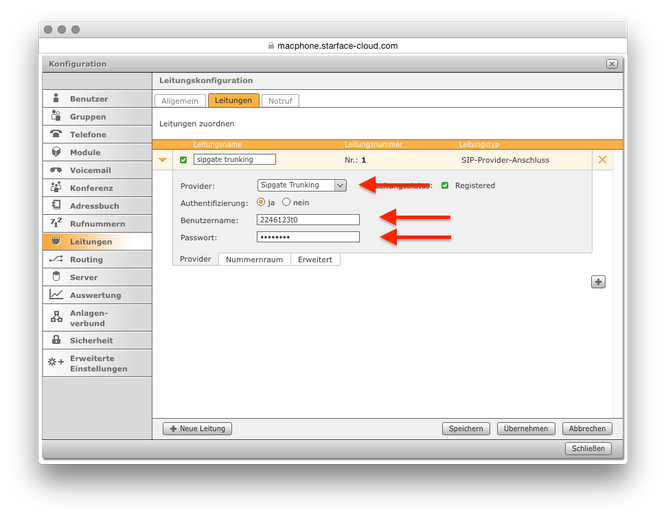
Task: Select Authentifizierung nein radio button
Action: pyautogui.click(x=286, y=202)
